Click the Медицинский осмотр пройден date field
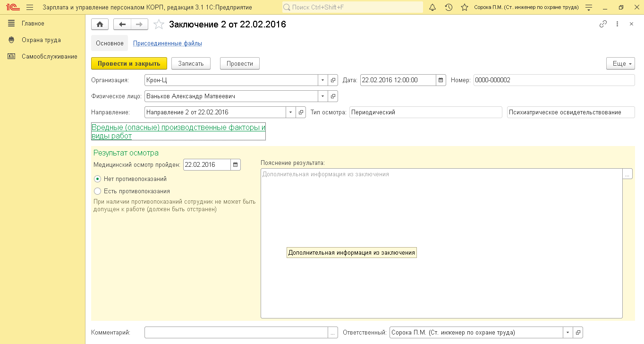 click(207, 165)
